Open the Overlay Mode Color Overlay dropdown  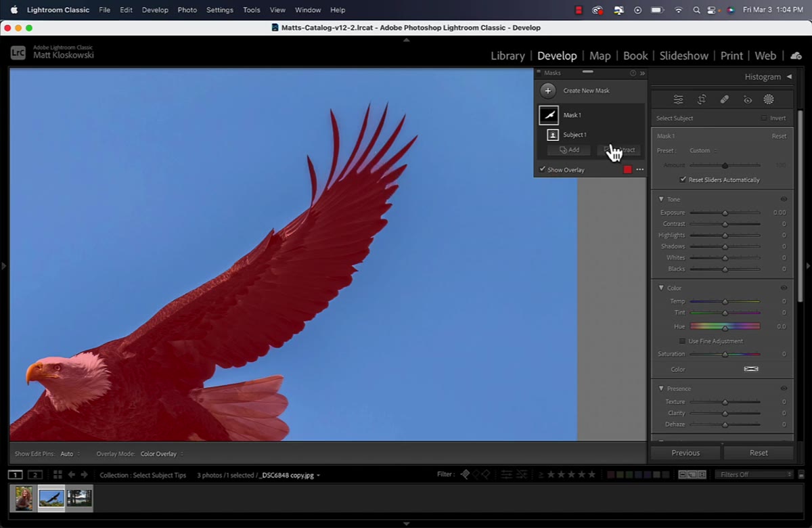[162, 454]
